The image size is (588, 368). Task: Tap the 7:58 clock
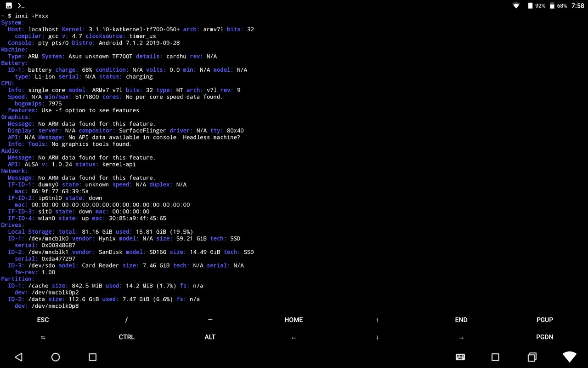pyautogui.click(x=578, y=6)
